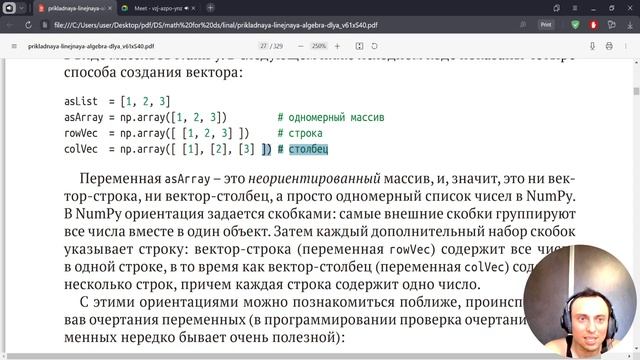Click the code variable "asArray" in code block
Image resolution: width=640 pixels, height=360 pixels.
84,118
